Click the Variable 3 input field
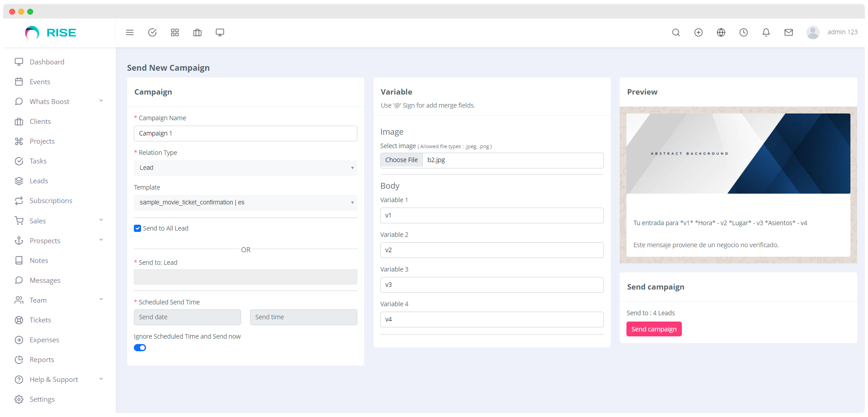 pyautogui.click(x=492, y=285)
